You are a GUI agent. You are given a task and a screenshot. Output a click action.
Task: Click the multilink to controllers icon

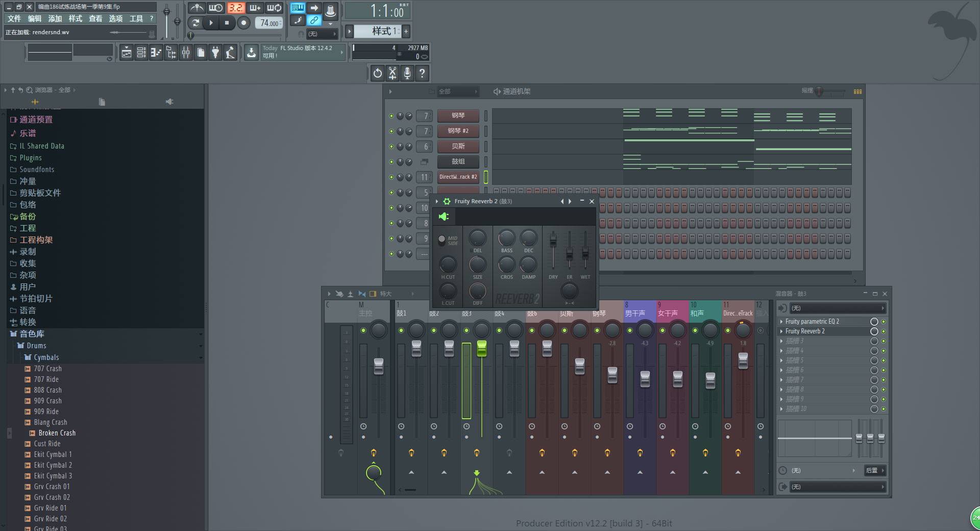point(314,20)
